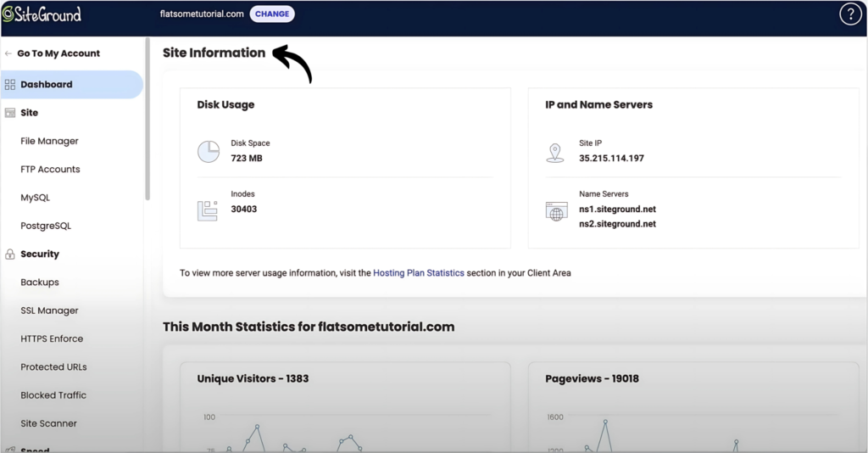868x453 pixels.
Task: Select FTP Accounts in the sidebar
Action: tap(50, 170)
